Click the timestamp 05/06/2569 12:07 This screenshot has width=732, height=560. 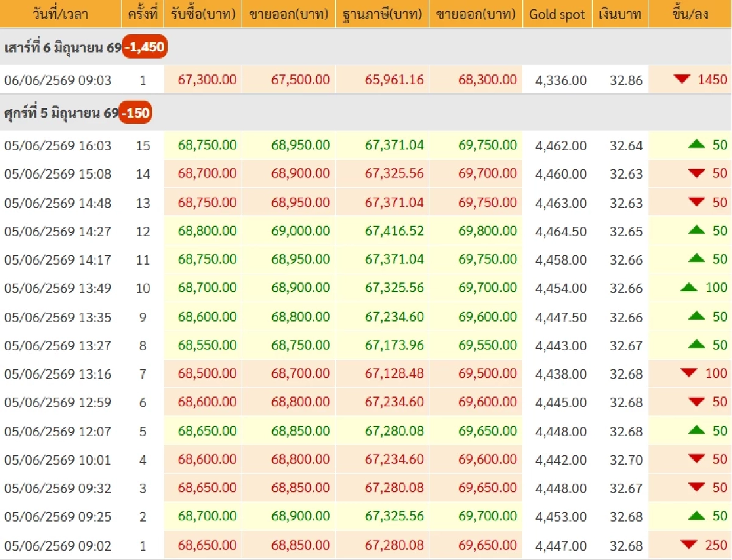58,431
